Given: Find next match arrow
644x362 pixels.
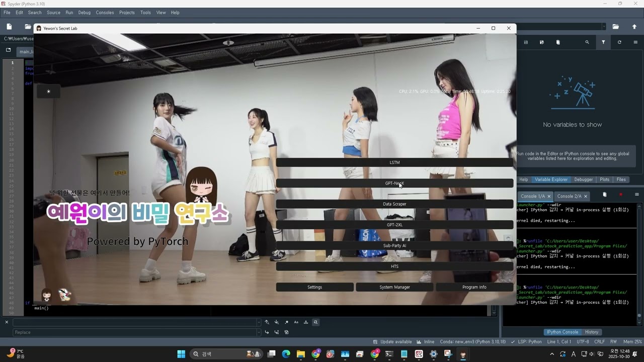Looking at the screenshot, I should [276, 322].
